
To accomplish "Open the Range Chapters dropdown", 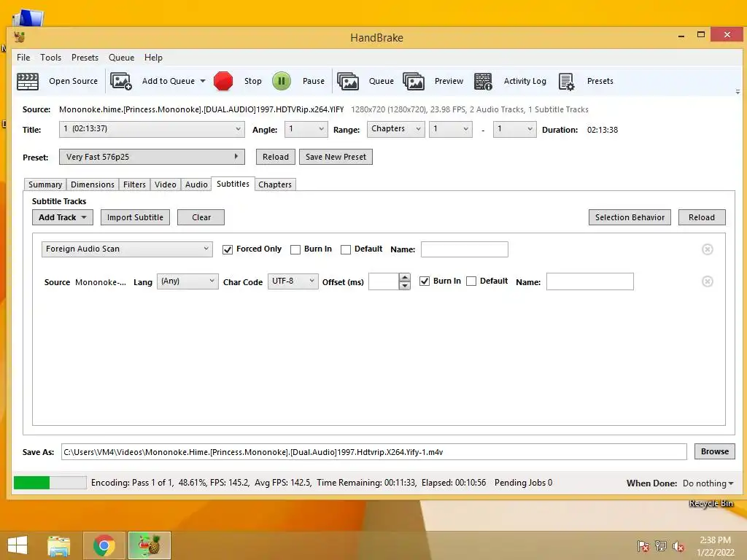I will [x=395, y=129].
